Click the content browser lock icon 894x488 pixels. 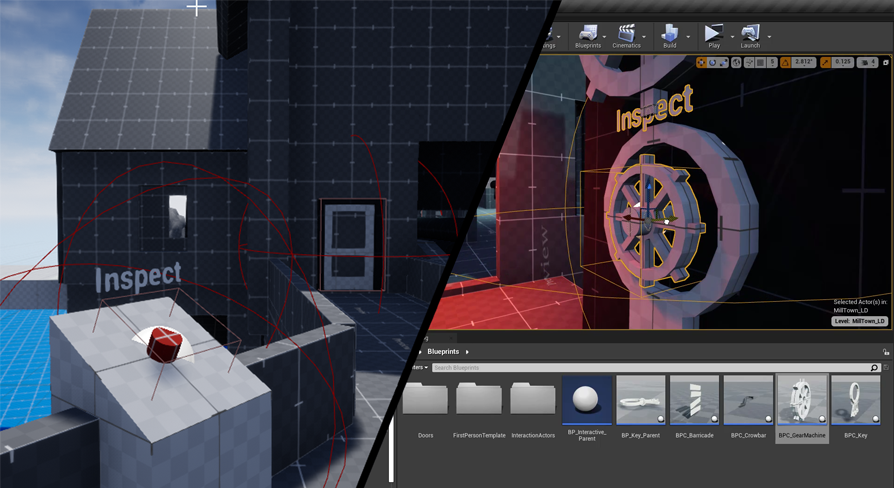(885, 352)
